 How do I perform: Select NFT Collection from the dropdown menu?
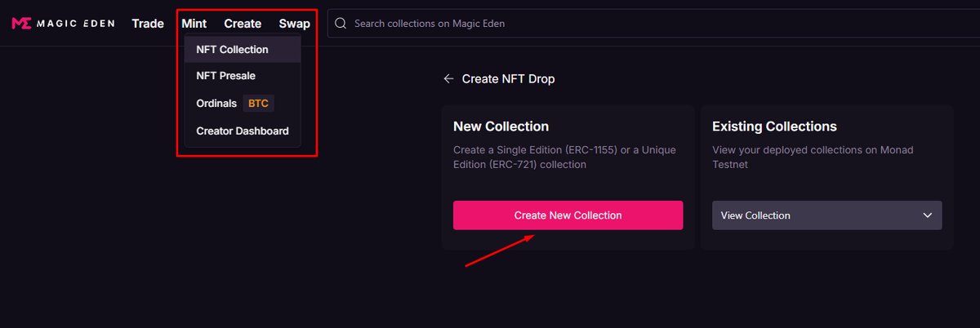point(243,50)
